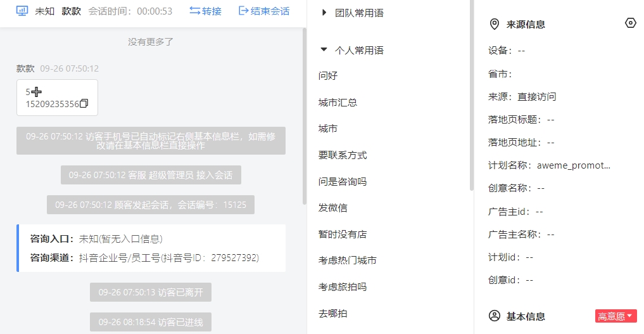Click the 设备 row in 来源信息
The height and width of the screenshot is (334, 644).
coord(507,51)
